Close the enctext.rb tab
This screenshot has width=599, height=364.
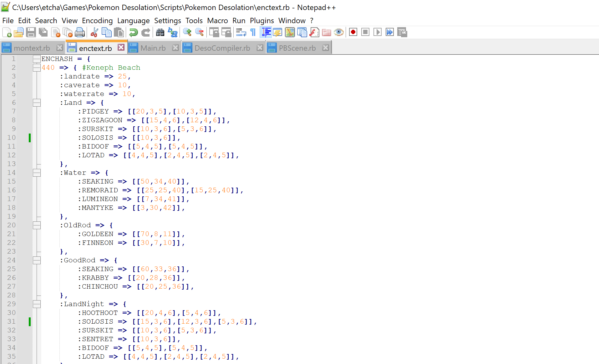(121, 47)
